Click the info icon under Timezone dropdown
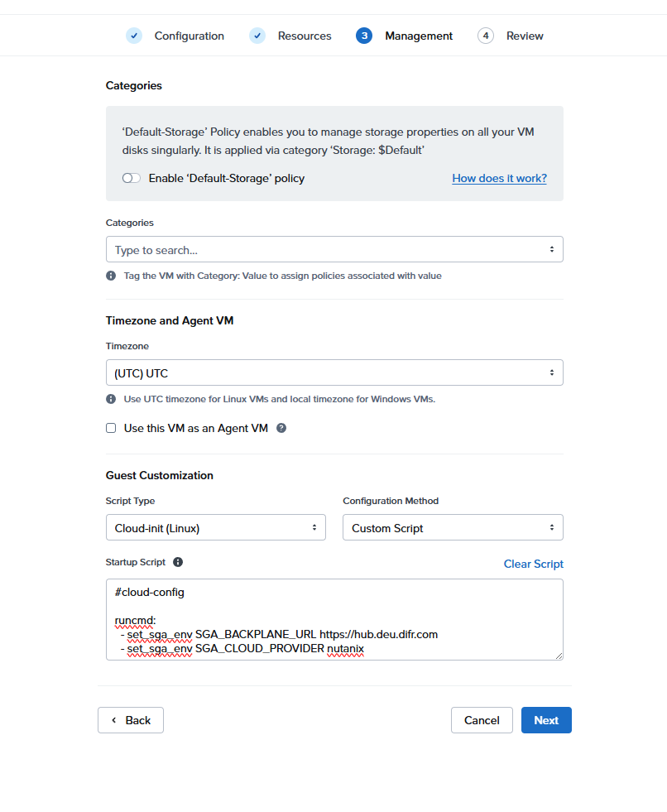 111,399
